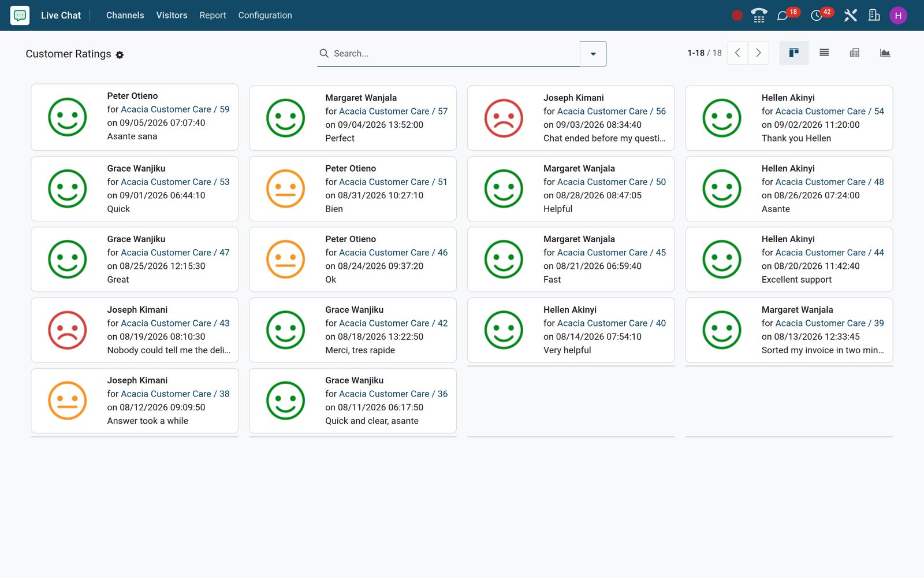This screenshot has height=578, width=924.
Task: Click 'Nobody could tell me the deli...' text
Action: [x=169, y=350]
